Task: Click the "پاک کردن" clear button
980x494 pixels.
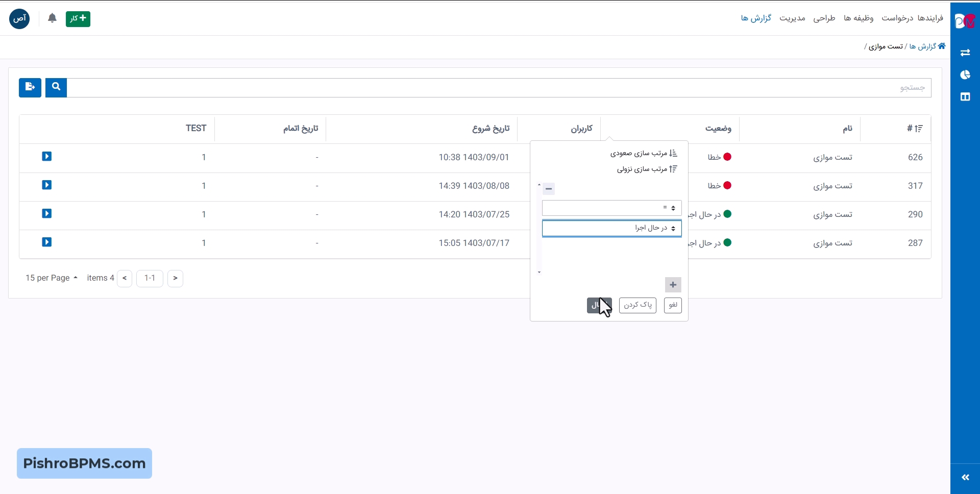Action: (638, 305)
